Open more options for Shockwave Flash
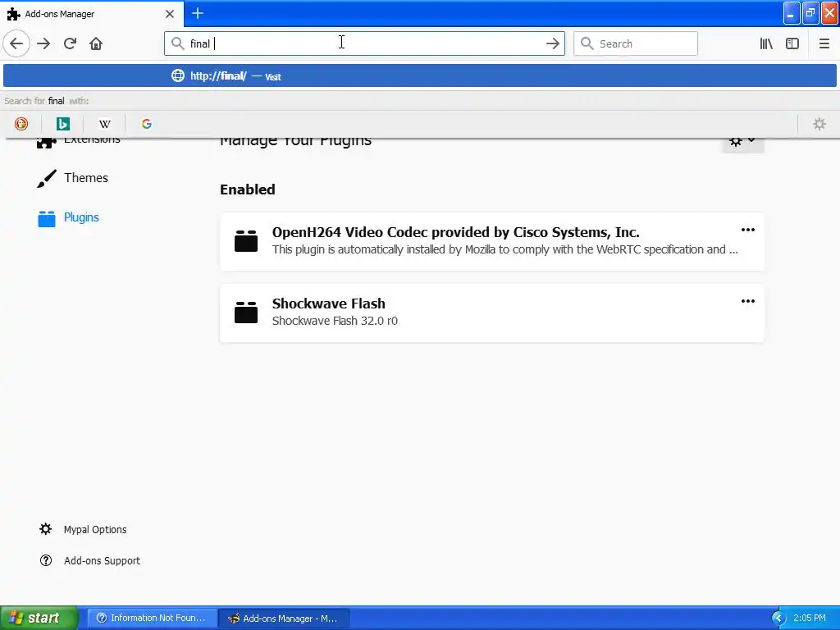 748,301
